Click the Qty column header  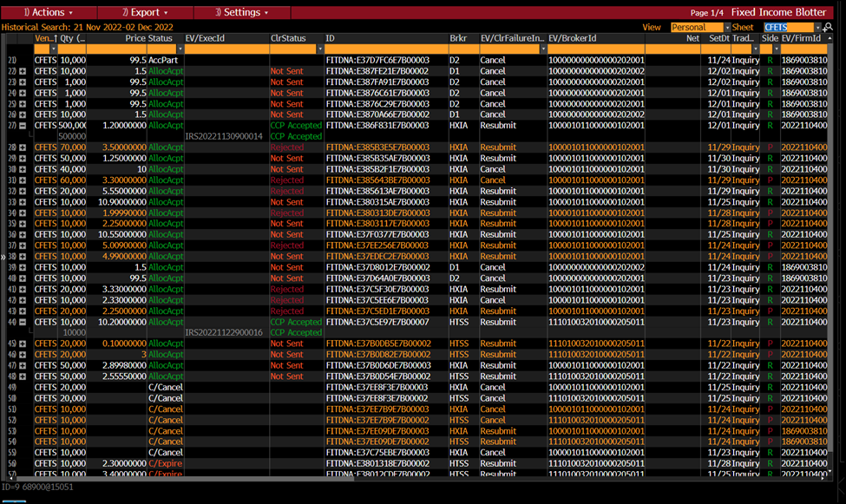(x=72, y=38)
